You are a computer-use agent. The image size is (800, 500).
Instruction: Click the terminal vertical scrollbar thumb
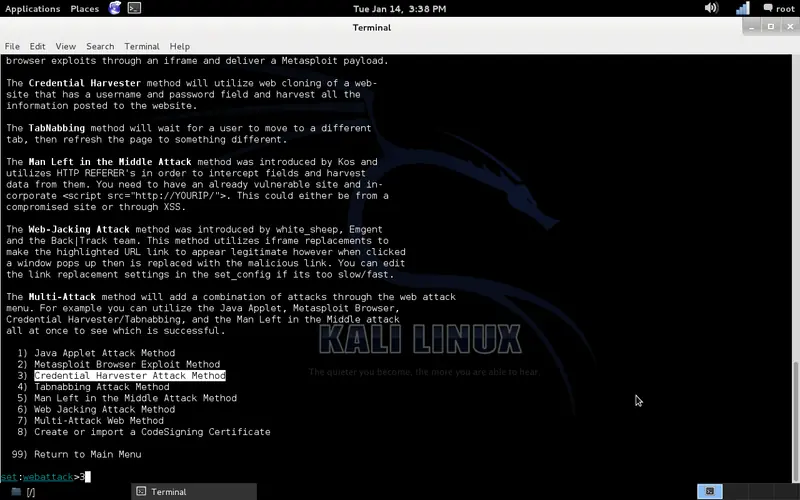click(x=795, y=421)
